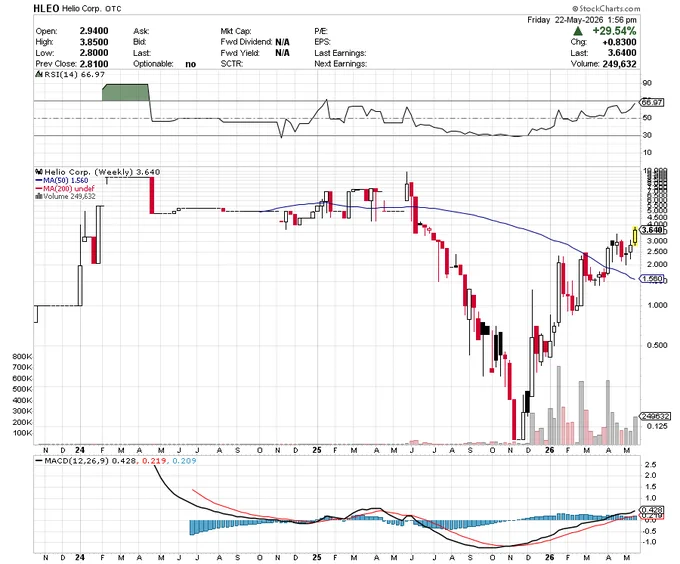Select the Chg value +0.8300
The height and width of the screenshot is (564, 680).
(x=619, y=42)
